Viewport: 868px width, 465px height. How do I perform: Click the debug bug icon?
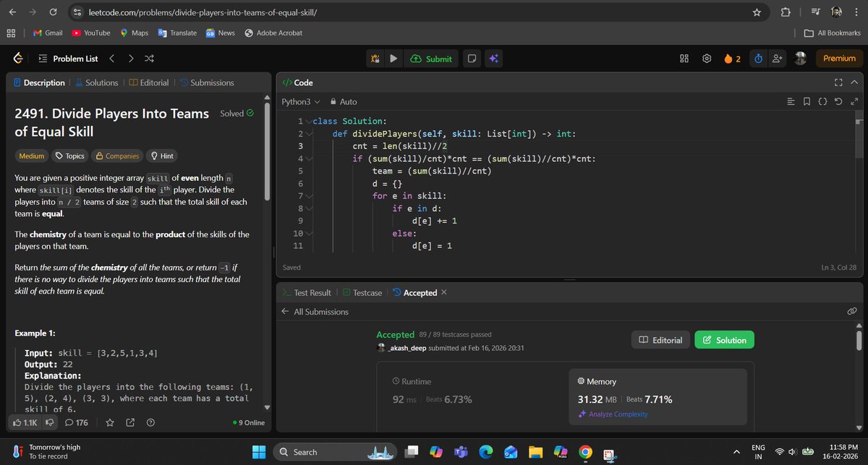[x=375, y=59]
